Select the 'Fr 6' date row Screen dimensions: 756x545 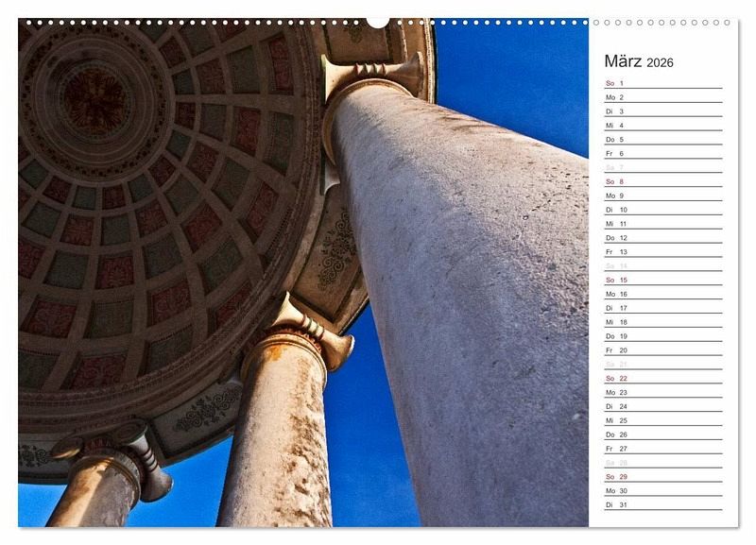point(663,153)
